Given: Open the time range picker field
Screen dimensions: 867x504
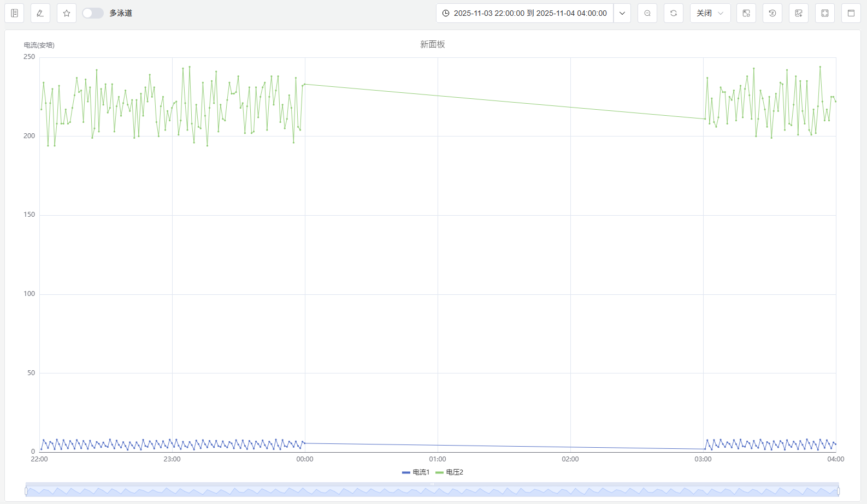Looking at the screenshot, I should click(524, 13).
